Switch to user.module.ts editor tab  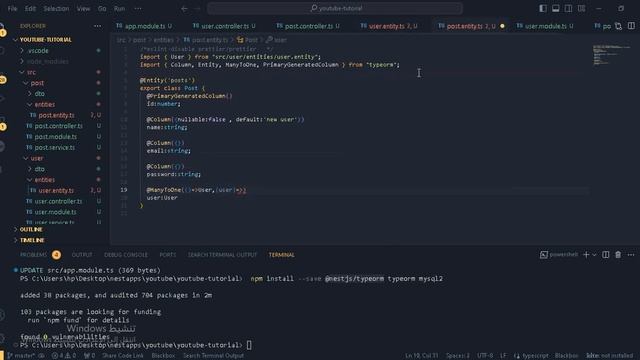click(545, 26)
